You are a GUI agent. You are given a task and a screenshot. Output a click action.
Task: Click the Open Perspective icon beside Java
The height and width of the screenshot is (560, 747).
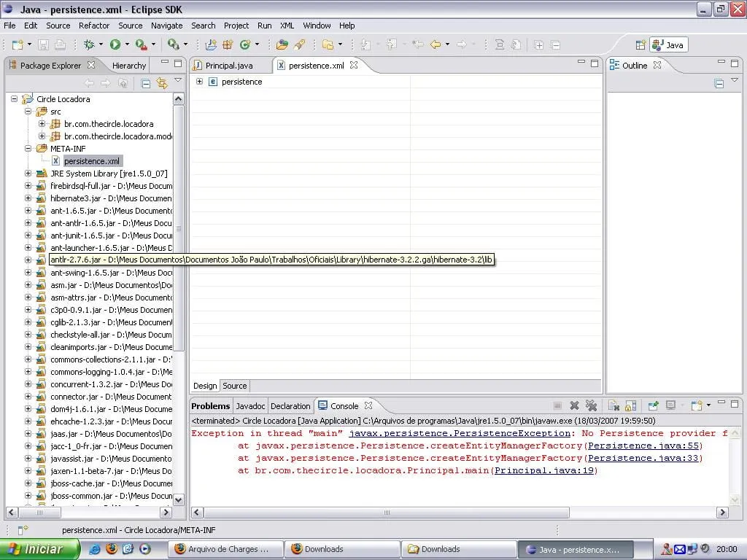click(640, 44)
